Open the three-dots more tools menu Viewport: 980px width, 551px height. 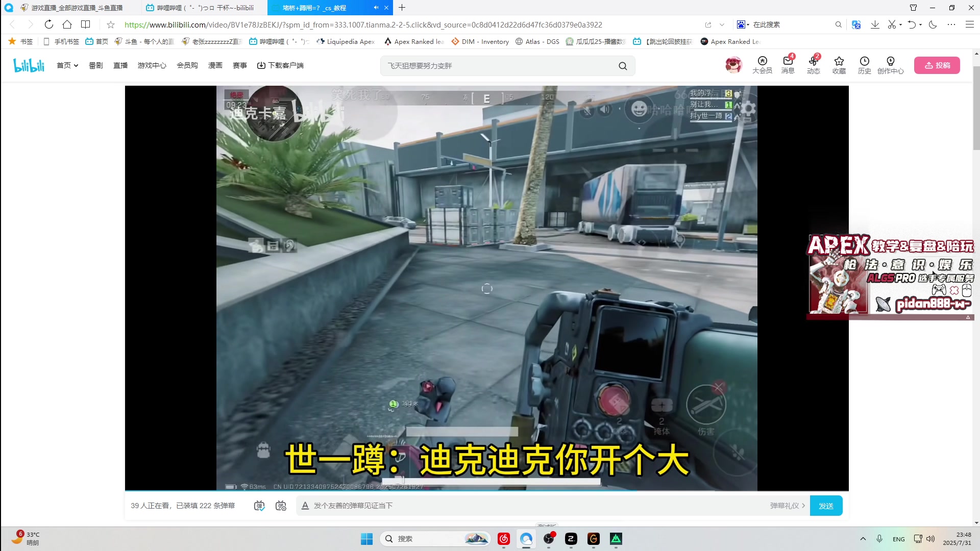click(951, 24)
